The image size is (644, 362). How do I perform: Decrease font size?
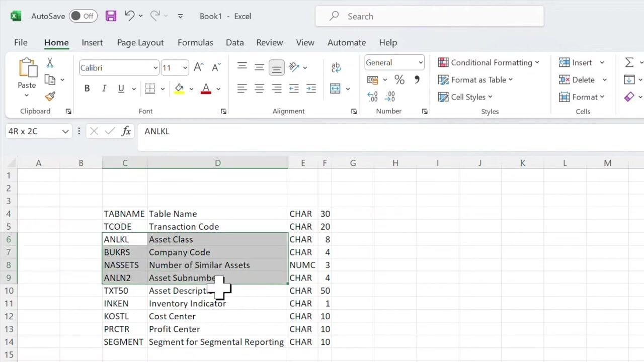[x=216, y=67]
